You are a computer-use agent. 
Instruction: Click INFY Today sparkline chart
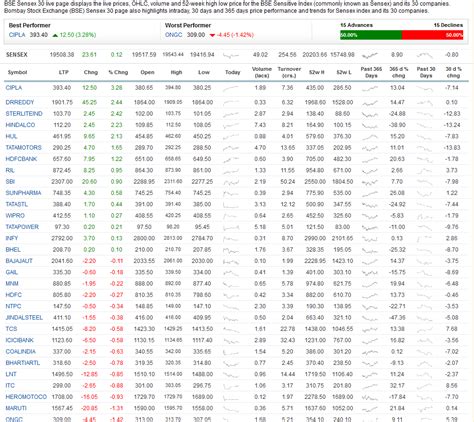[231, 239]
